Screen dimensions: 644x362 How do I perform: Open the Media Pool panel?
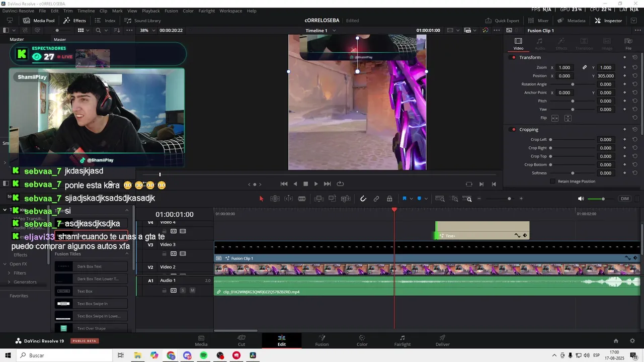pyautogui.click(x=39, y=21)
